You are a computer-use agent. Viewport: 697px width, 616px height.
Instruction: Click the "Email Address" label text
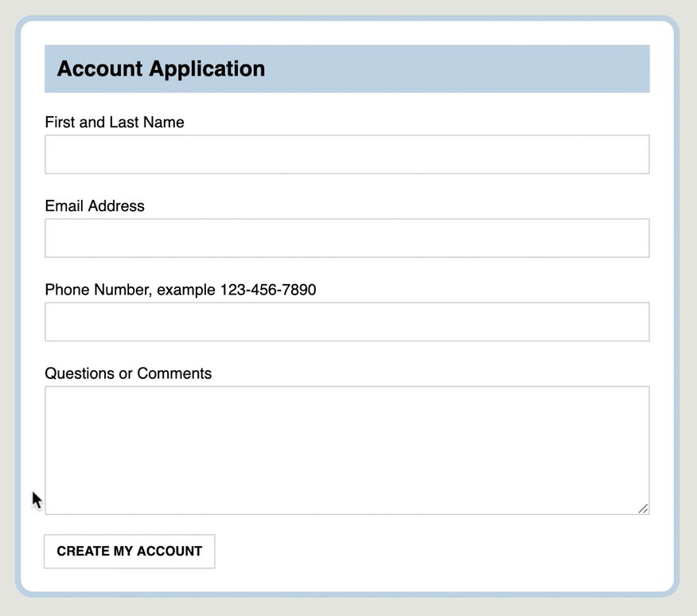coord(95,206)
